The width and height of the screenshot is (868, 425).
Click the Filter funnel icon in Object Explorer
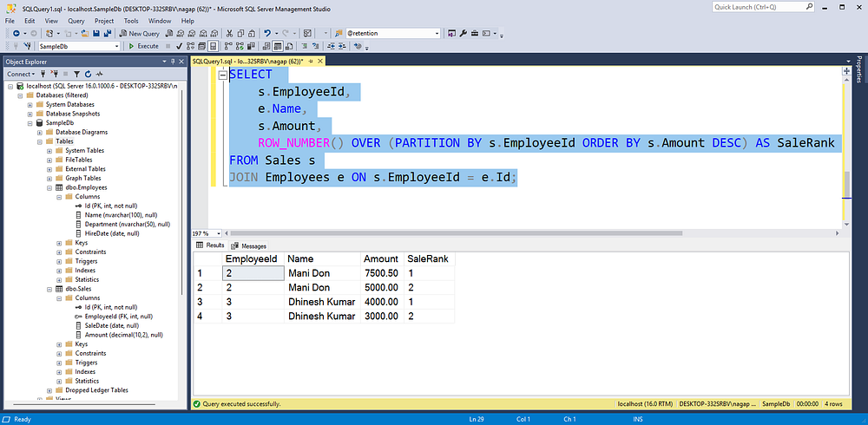77,74
